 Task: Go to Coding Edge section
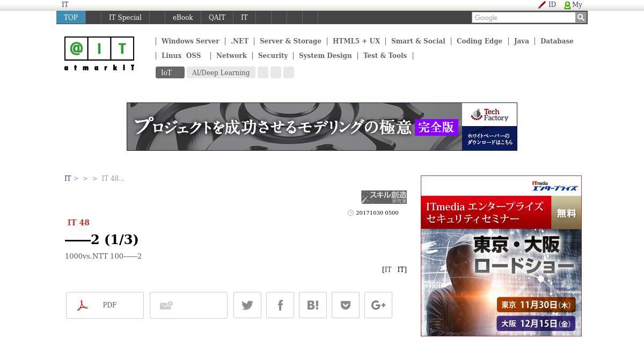click(x=479, y=41)
